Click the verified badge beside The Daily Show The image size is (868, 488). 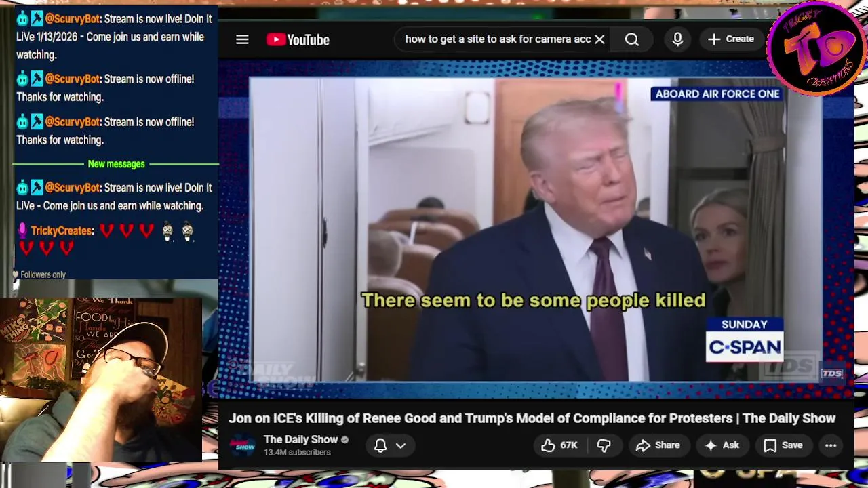(x=344, y=440)
